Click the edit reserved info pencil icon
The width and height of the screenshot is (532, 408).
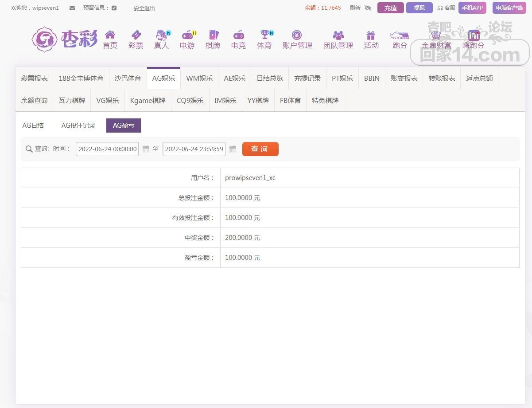114,8
